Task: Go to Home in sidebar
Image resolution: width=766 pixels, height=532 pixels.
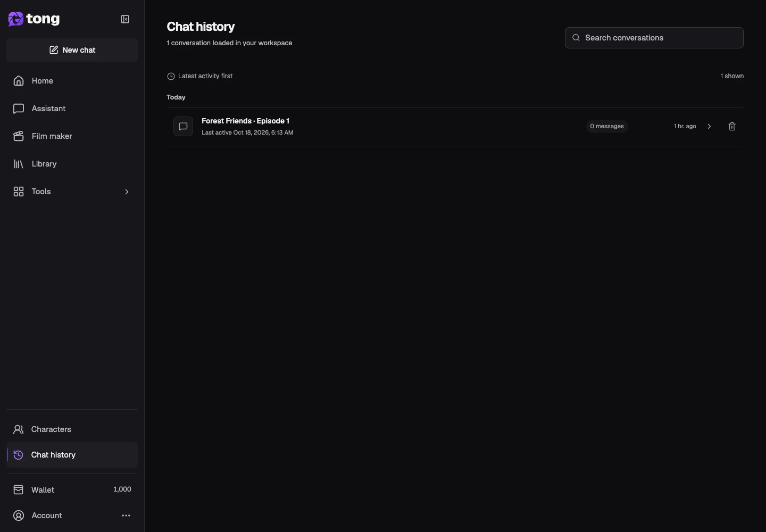Action: click(x=72, y=81)
